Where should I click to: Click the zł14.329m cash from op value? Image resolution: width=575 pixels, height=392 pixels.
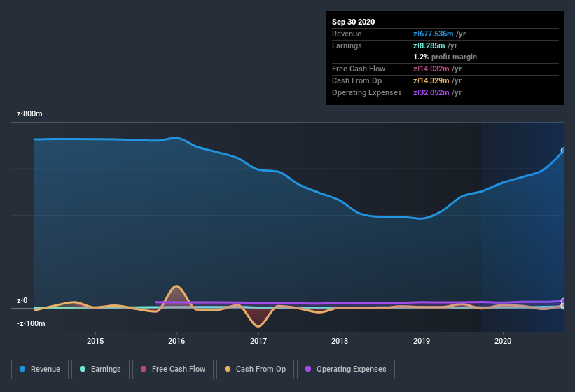pos(431,80)
